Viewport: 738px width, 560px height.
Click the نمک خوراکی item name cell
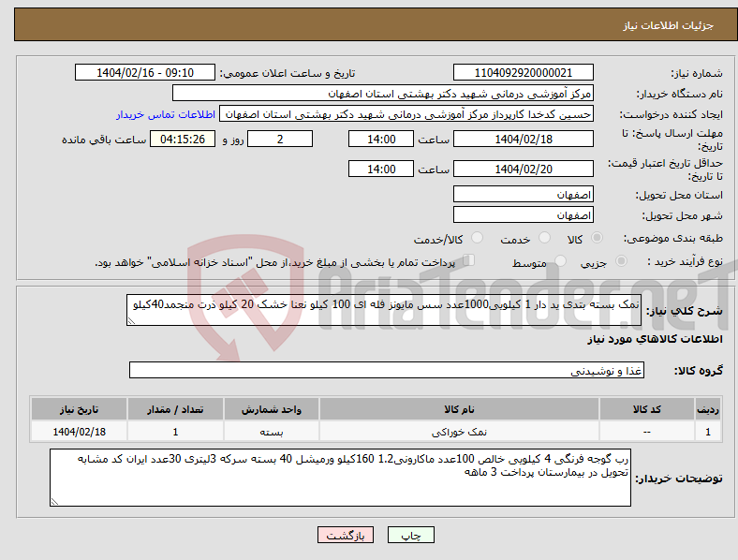[459, 432]
